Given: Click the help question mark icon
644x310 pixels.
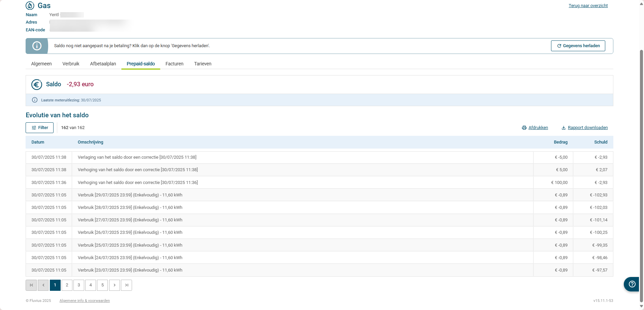Looking at the screenshot, I should [x=632, y=284].
